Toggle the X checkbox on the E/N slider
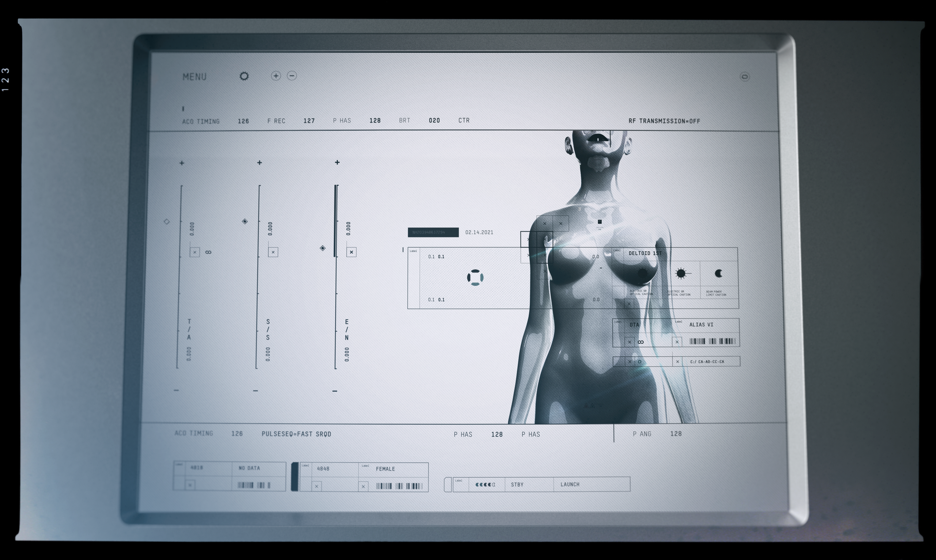 coord(351,252)
